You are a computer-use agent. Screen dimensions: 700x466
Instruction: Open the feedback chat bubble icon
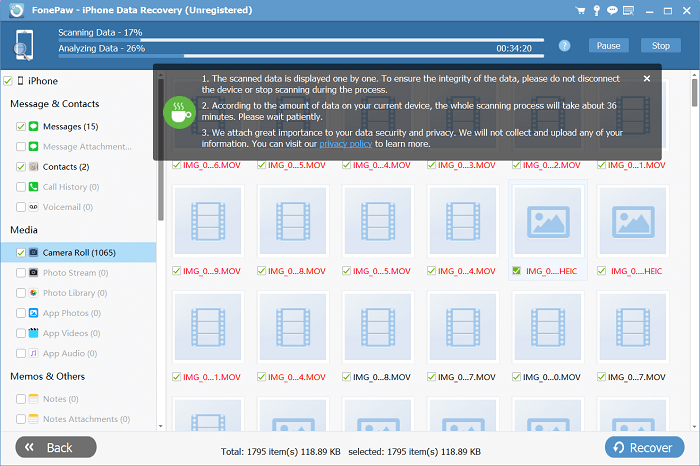612,10
